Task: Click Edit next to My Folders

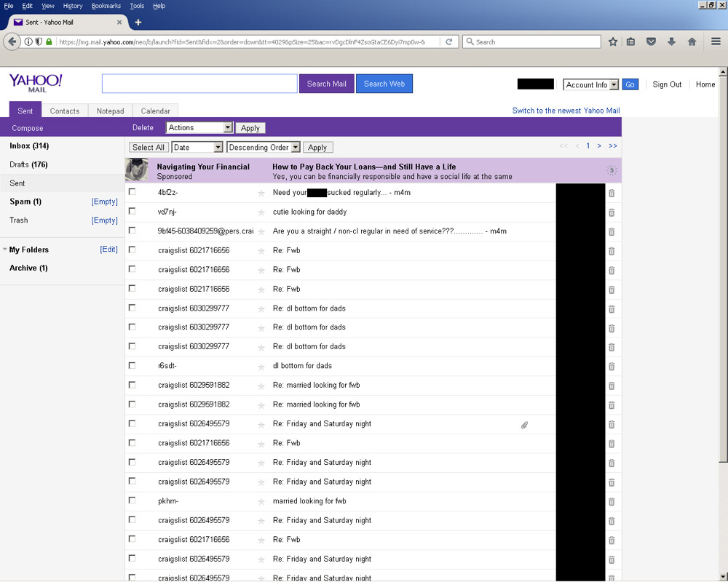Action: (108, 250)
